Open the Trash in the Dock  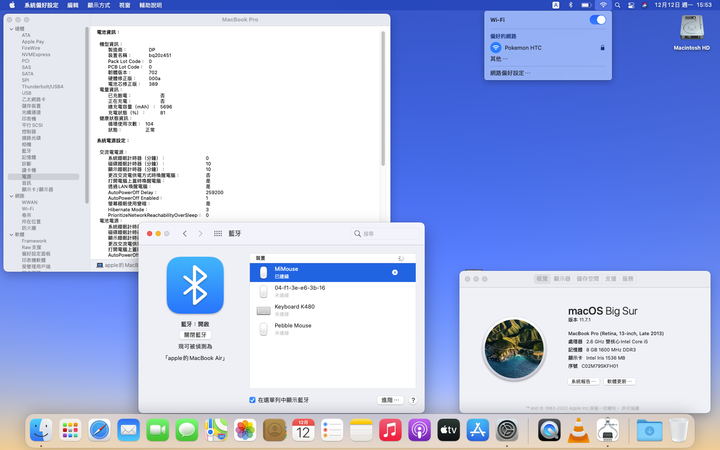[x=679, y=430]
